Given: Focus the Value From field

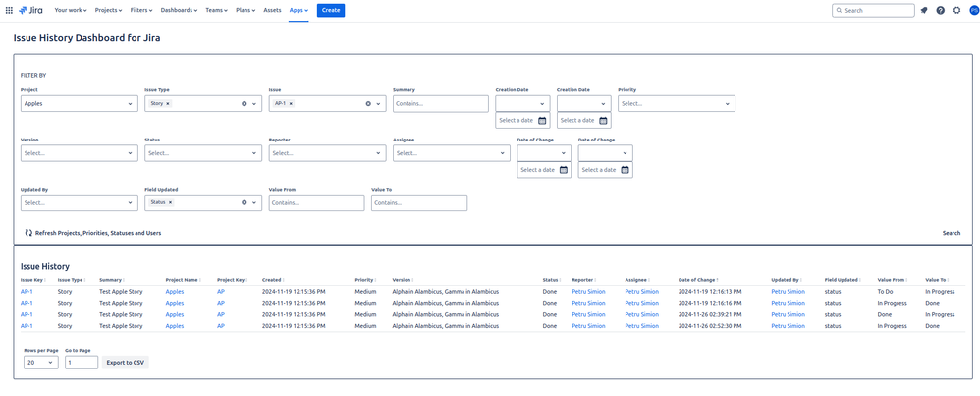Looking at the screenshot, I should 316,202.
